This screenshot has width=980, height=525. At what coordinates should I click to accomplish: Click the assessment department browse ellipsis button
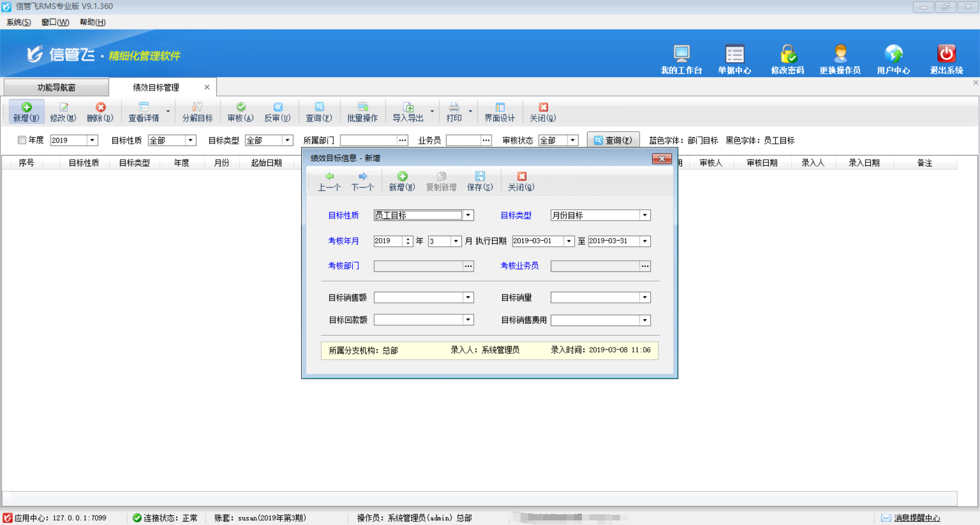[x=468, y=266]
